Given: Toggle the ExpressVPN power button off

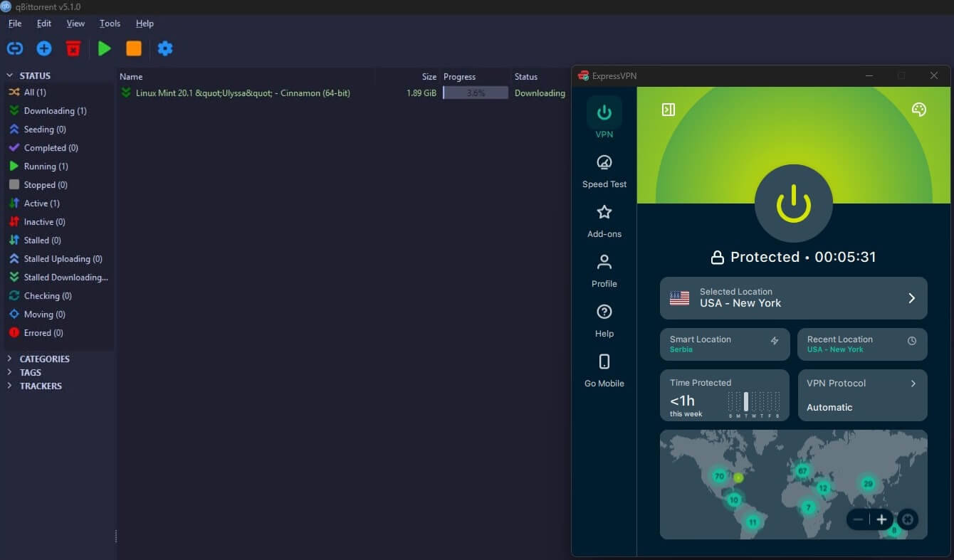Looking at the screenshot, I should tap(794, 204).
